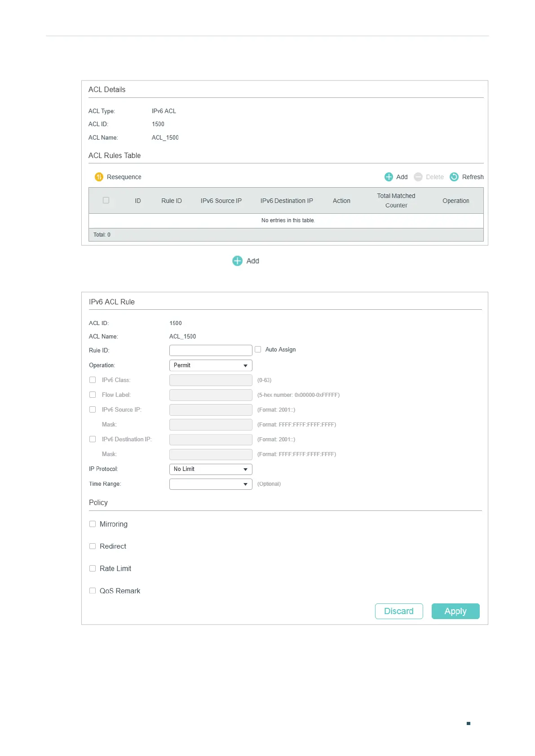535x756 pixels.
Task: Click the Refresh circular arrow icon
Action: (454, 177)
